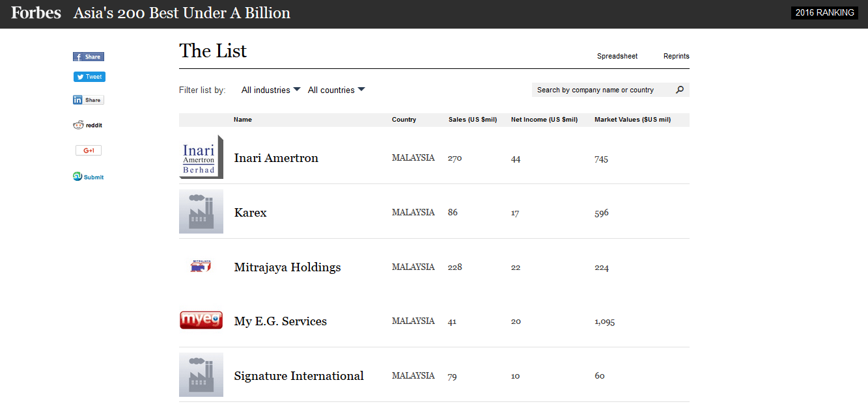Share via LinkedIn button
Viewport: 868px width, 417px height.
pyautogui.click(x=89, y=100)
